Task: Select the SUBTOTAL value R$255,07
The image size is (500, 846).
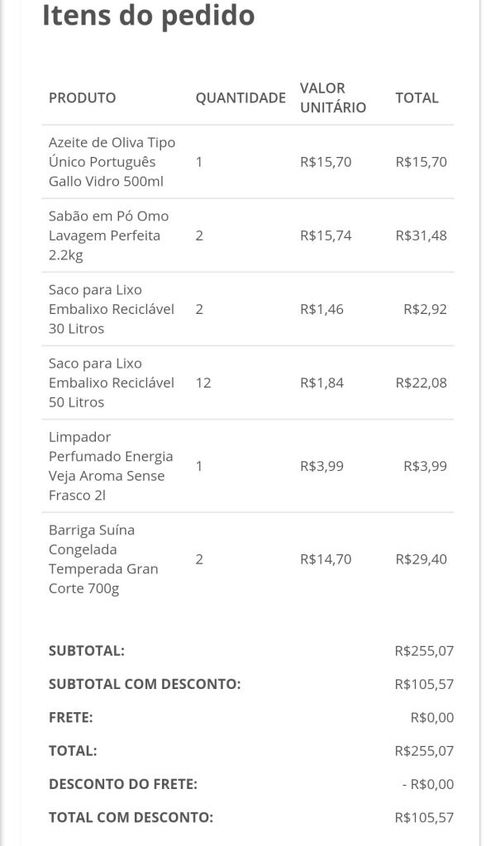Action: click(424, 651)
